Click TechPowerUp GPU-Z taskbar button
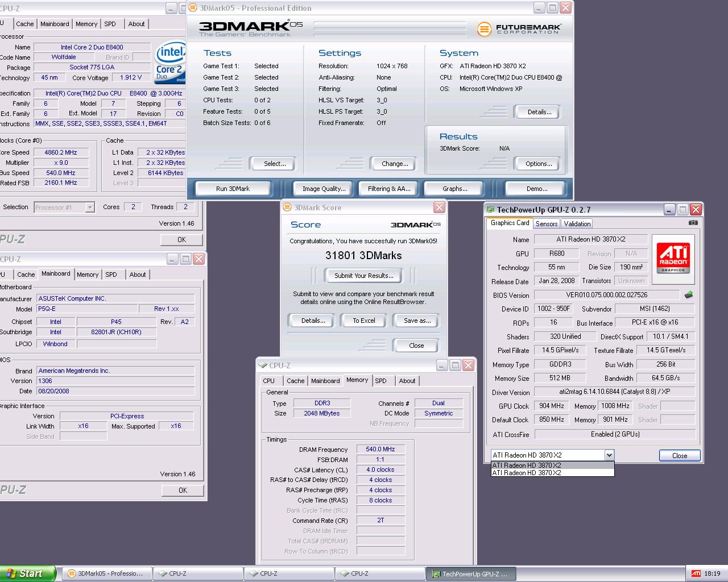Viewport: 728px width, 582px height. (471, 573)
